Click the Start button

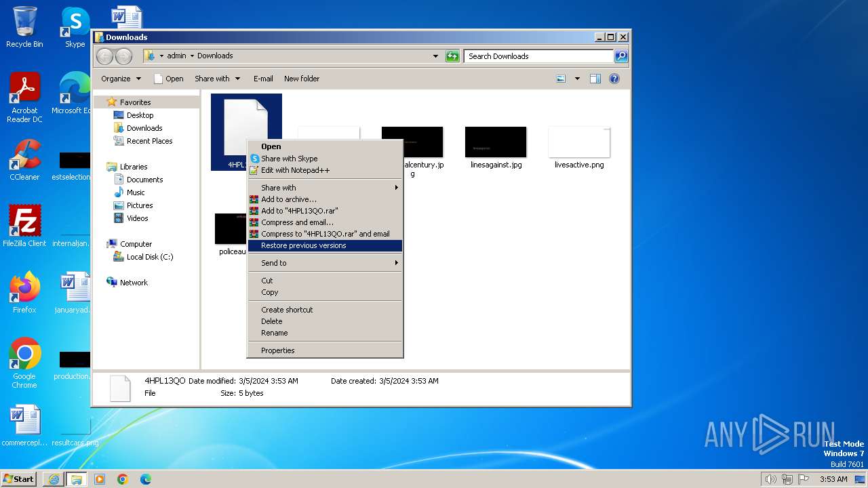tap(19, 479)
